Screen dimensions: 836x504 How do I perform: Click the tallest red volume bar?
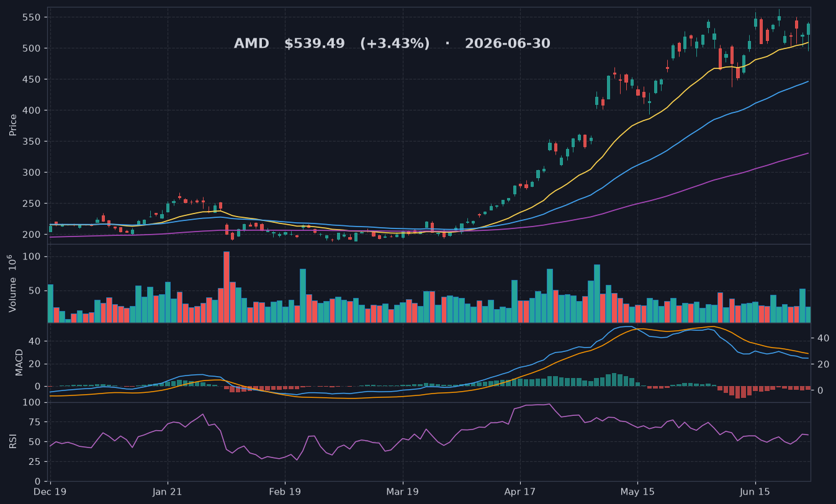click(x=227, y=287)
